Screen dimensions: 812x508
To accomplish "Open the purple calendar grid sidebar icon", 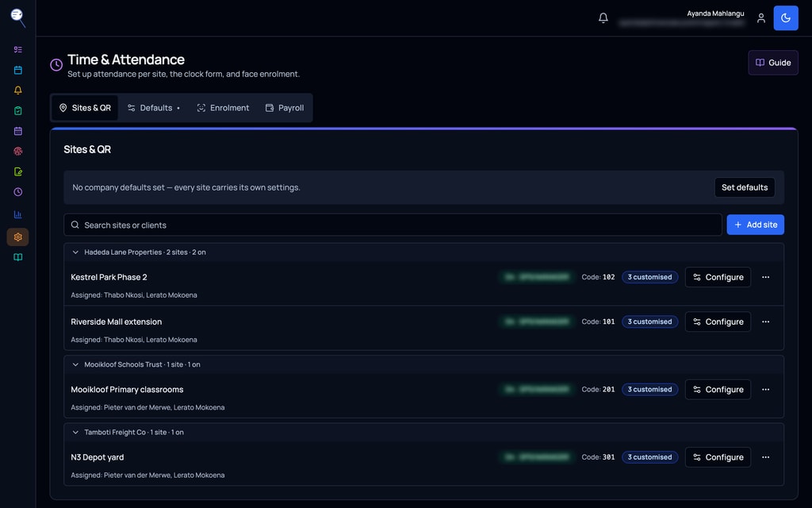I will tap(18, 131).
